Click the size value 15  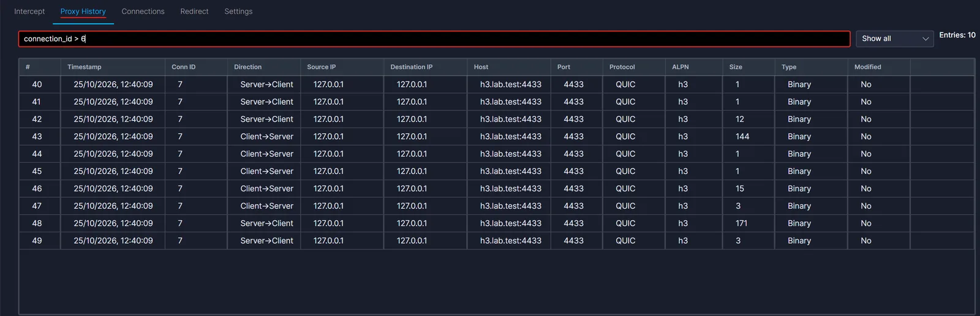pos(740,189)
